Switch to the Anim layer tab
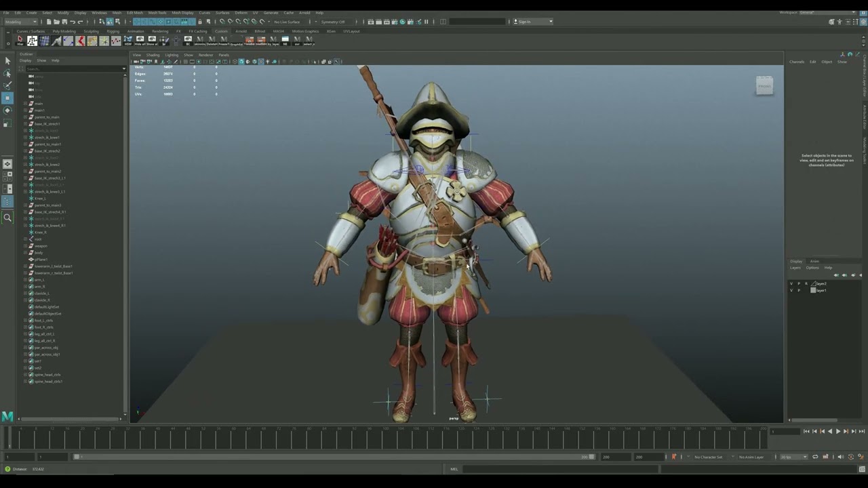The width and height of the screenshot is (868, 488). point(814,261)
